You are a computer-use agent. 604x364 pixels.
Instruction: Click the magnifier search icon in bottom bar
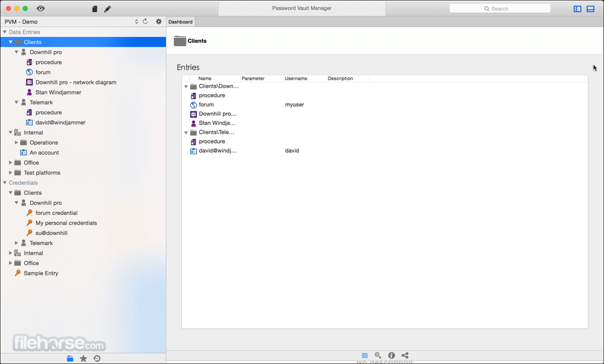(x=378, y=355)
